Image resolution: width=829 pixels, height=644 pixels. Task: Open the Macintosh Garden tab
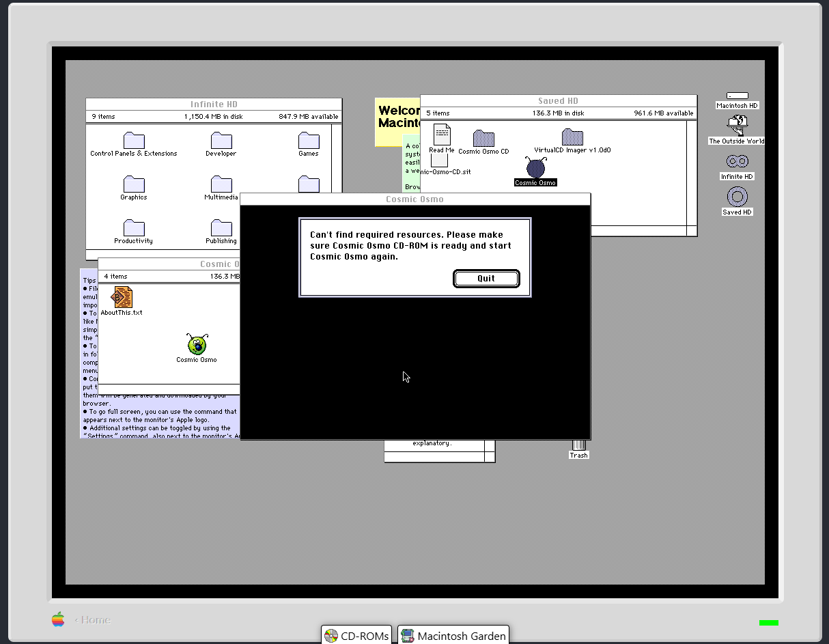click(x=453, y=635)
